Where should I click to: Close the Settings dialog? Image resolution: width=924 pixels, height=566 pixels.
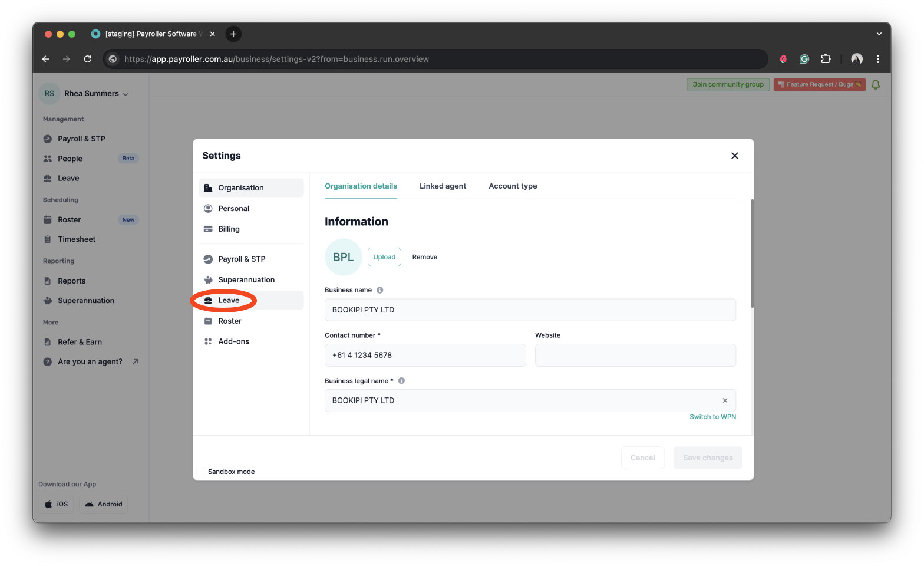[x=734, y=156]
